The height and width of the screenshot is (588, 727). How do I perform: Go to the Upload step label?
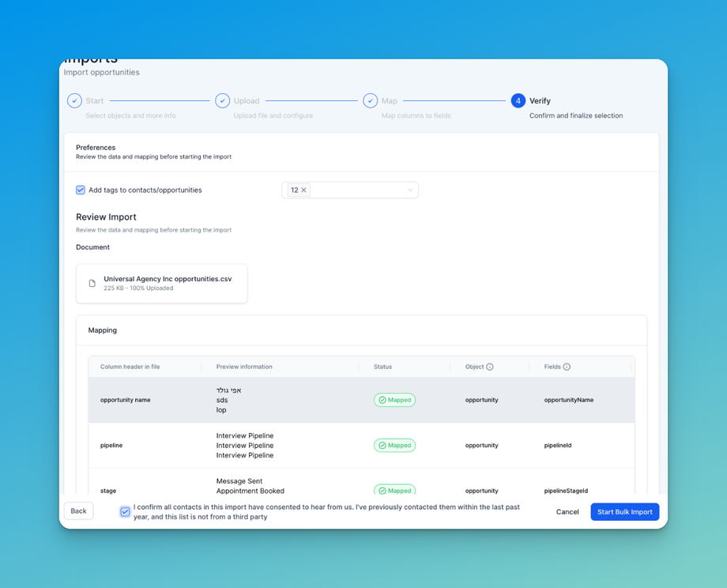point(247,100)
